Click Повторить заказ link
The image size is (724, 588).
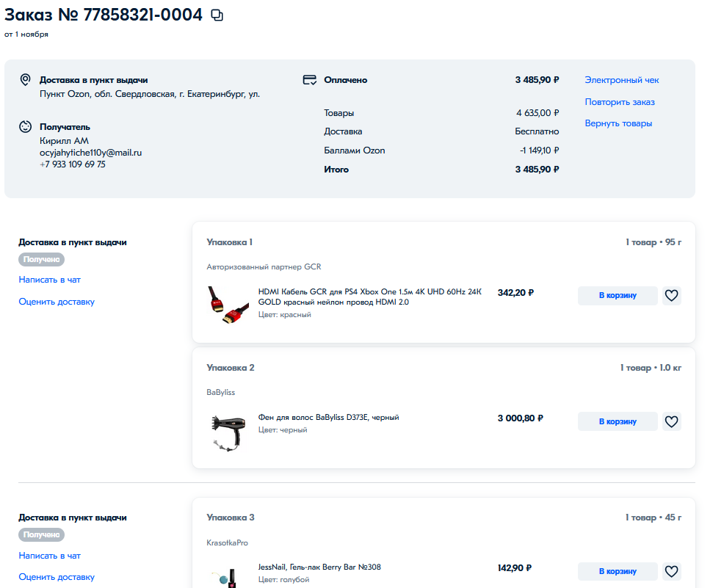pos(620,102)
